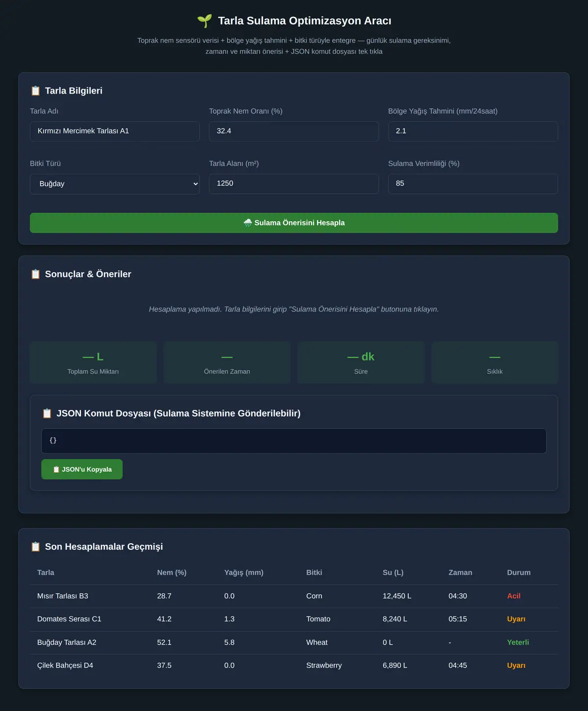Click the JSON output code box
The image size is (588, 711).
(x=294, y=441)
